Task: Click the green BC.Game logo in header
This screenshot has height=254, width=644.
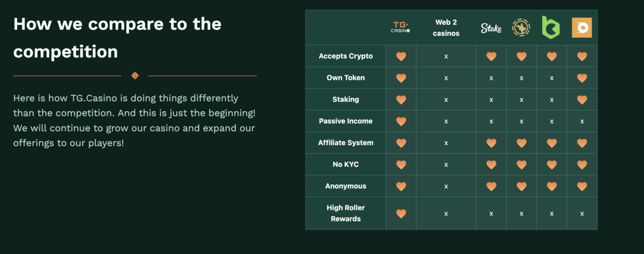Action: click(551, 28)
